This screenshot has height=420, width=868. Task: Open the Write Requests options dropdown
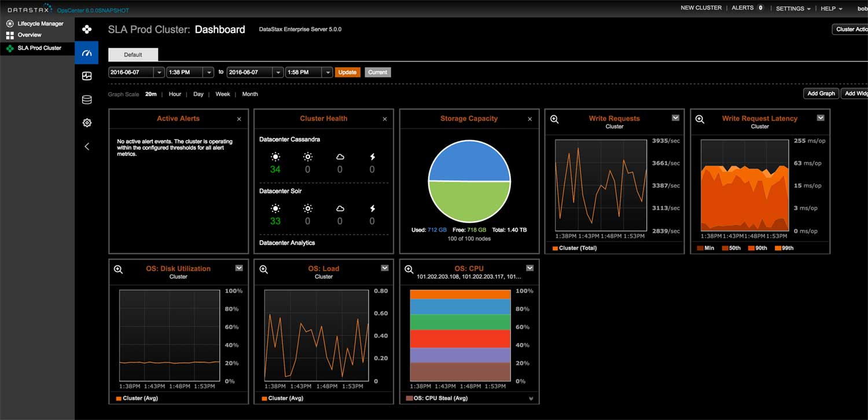pos(675,118)
